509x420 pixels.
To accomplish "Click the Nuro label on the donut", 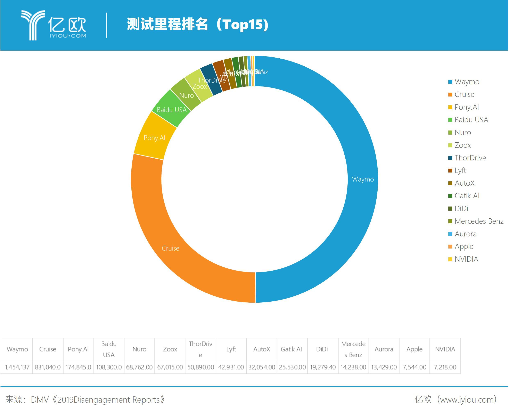I will click(x=186, y=95).
